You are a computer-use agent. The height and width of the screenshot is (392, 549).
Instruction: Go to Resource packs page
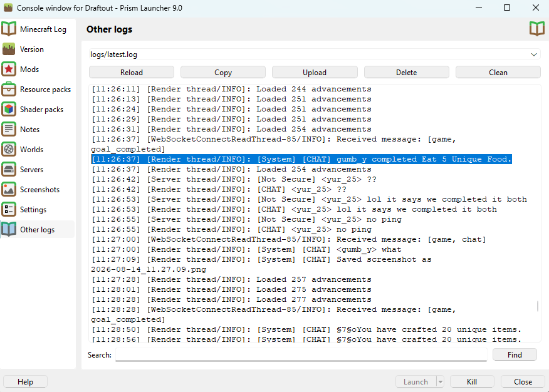click(x=38, y=89)
